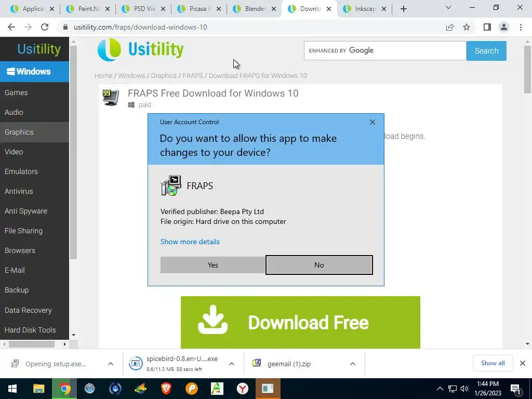Open the Chrome profile avatar icon
The width and height of the screenshot is (532, 399).
(x=504, y=27)
